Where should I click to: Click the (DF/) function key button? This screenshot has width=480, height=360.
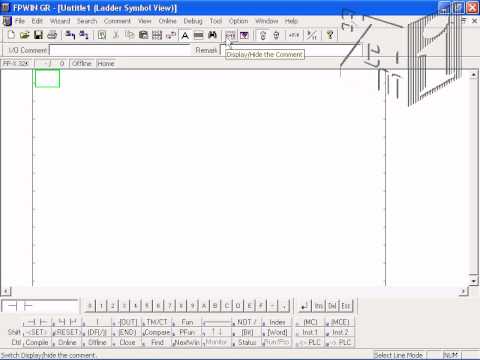97,332
